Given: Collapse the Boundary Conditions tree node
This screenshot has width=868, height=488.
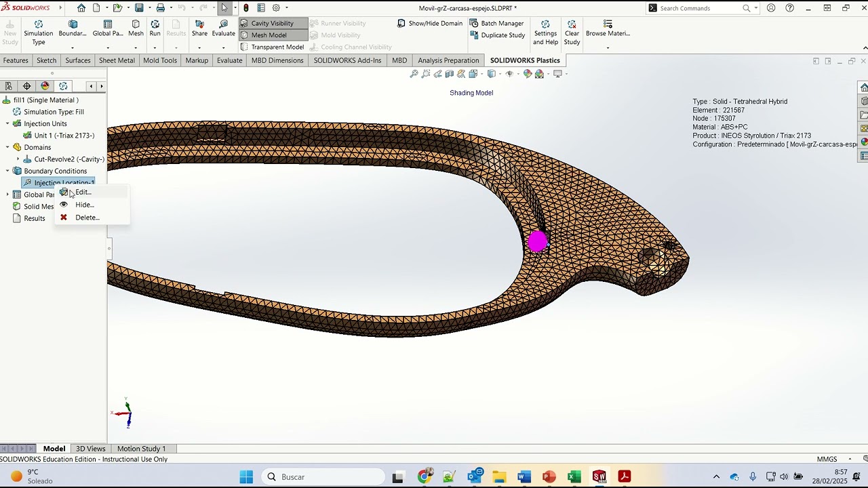Looking at the screenshot, I should [7, 171].
